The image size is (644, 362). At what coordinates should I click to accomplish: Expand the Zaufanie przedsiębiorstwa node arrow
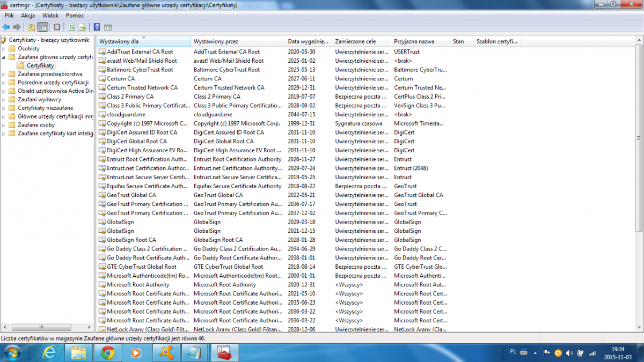point(4,74)
